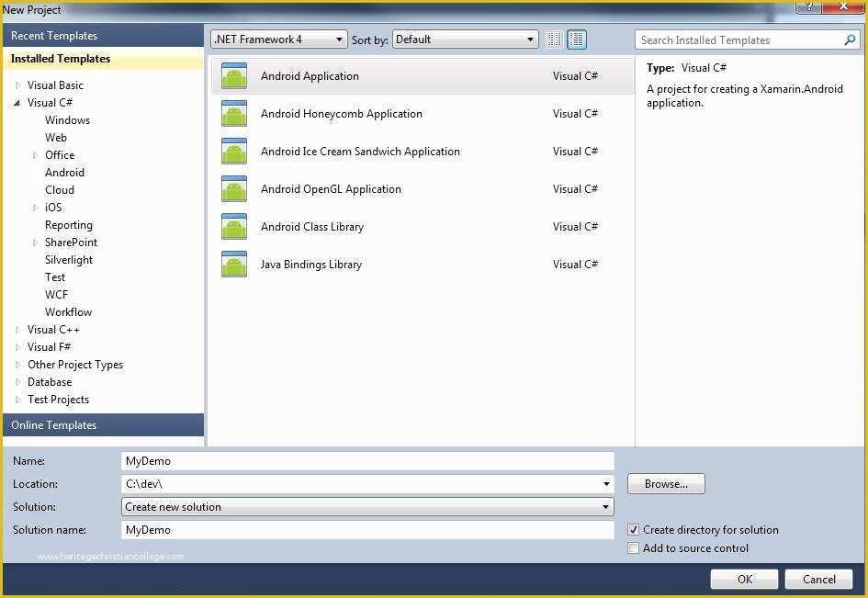Open the Sort by Default dropdown

(465, 39)
